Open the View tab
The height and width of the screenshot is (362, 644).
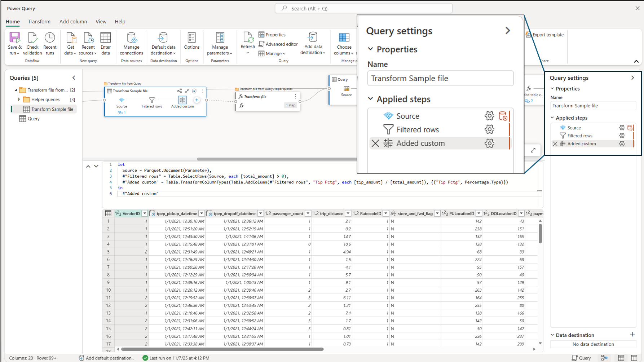(x=101, y=22)
